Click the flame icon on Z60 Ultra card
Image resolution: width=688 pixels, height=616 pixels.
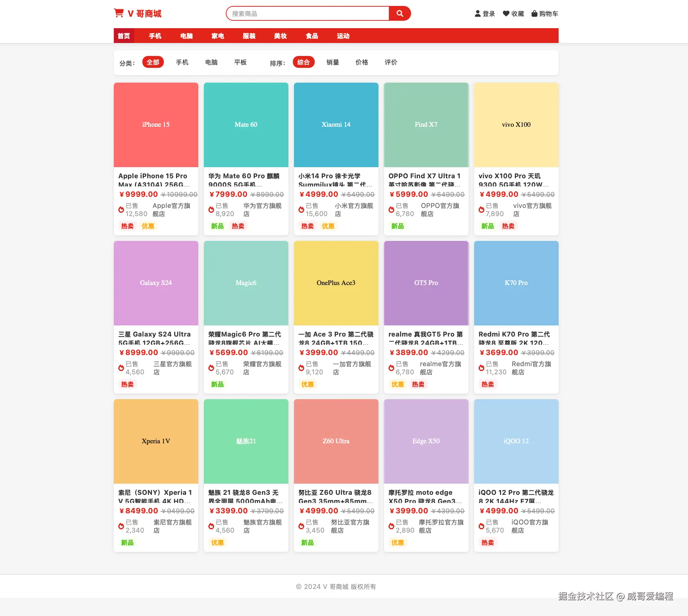coord(301,526)
